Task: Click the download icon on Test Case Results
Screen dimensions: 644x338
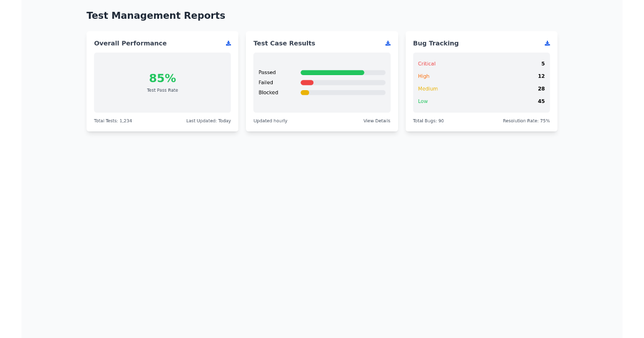Action: click(x=387, y=43)
